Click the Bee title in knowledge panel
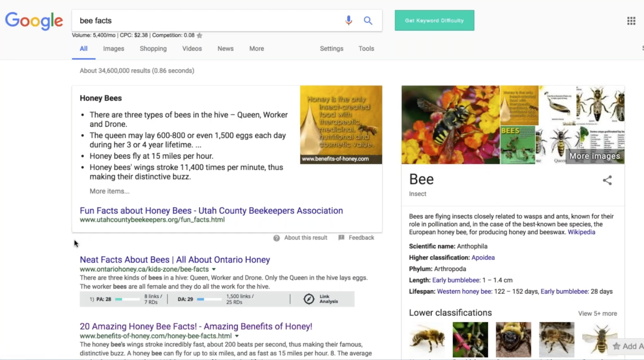This screenshot has height=360, width=644. 421,179
